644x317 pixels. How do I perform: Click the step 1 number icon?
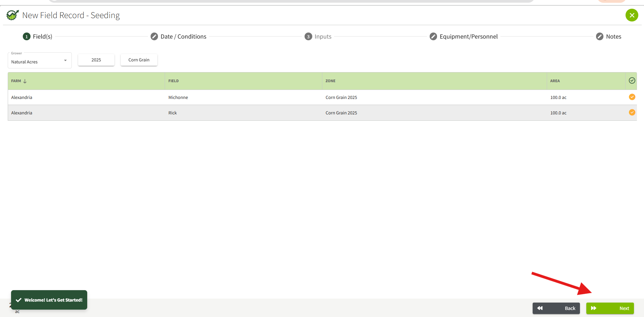pos(26,37)
